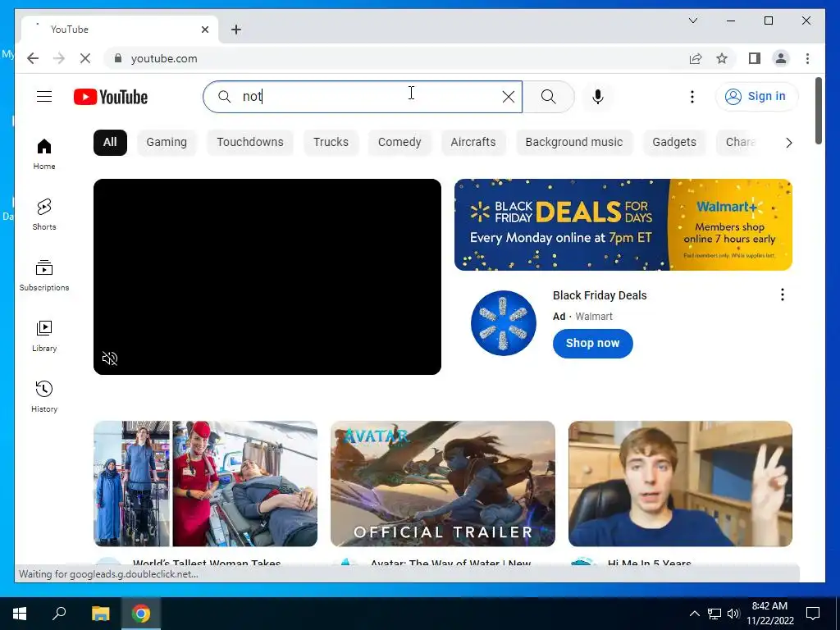This screenshot has width=840, height=630.
Task: Open the ad's three-dot options menu
Action: pyautogui.click(x=782, y=294)
